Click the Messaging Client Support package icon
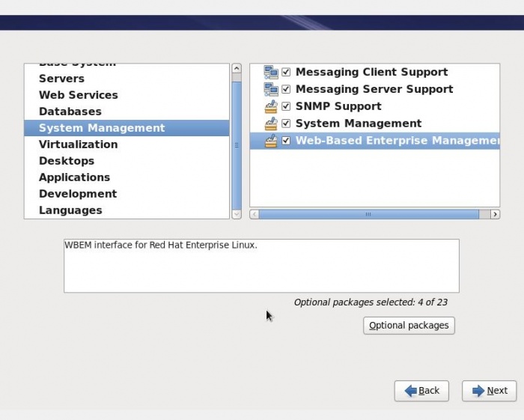 tap(271, 72)
